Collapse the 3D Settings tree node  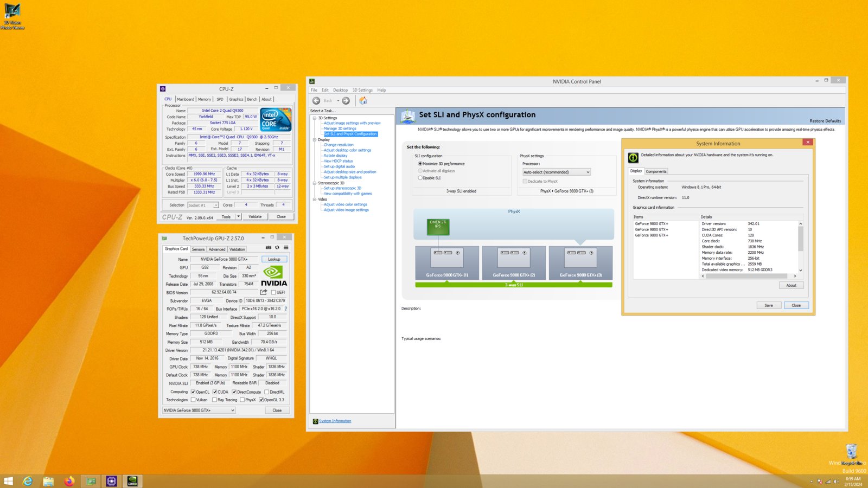point(314,118)
